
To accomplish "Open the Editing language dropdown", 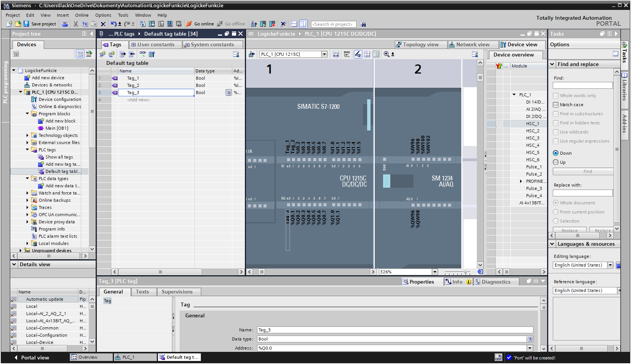I will (x=610, y=265).
